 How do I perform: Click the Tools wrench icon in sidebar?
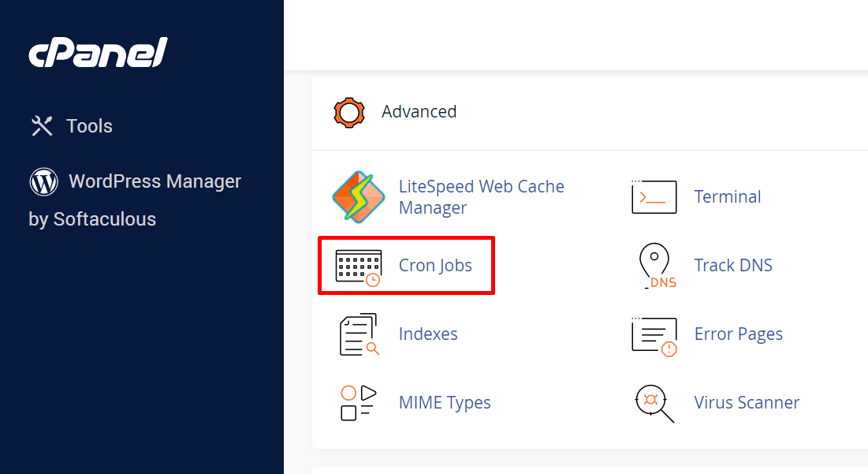click(42, 126)
